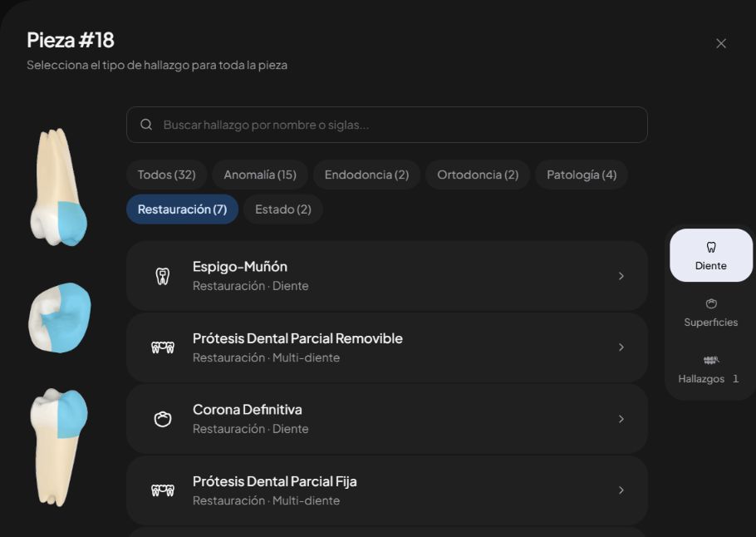
Task: Click the Prótesis Dental Parcial Fija icon
Action: click(163, 490)
